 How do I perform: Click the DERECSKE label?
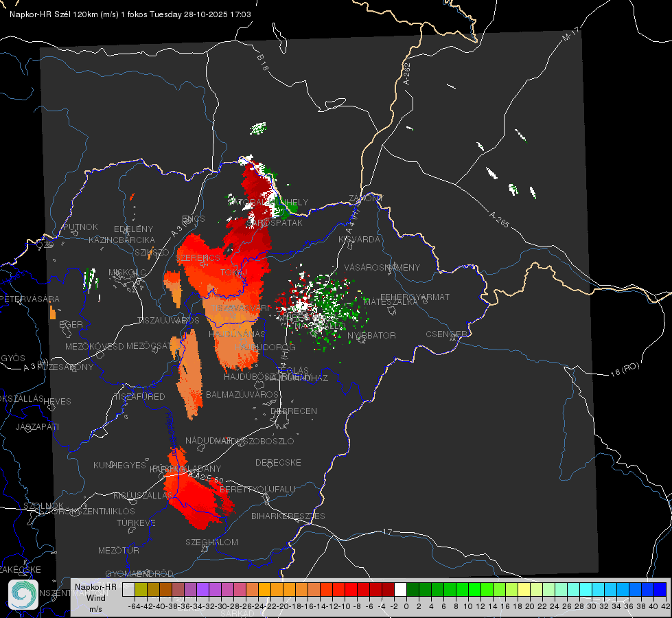pos(278,462)
